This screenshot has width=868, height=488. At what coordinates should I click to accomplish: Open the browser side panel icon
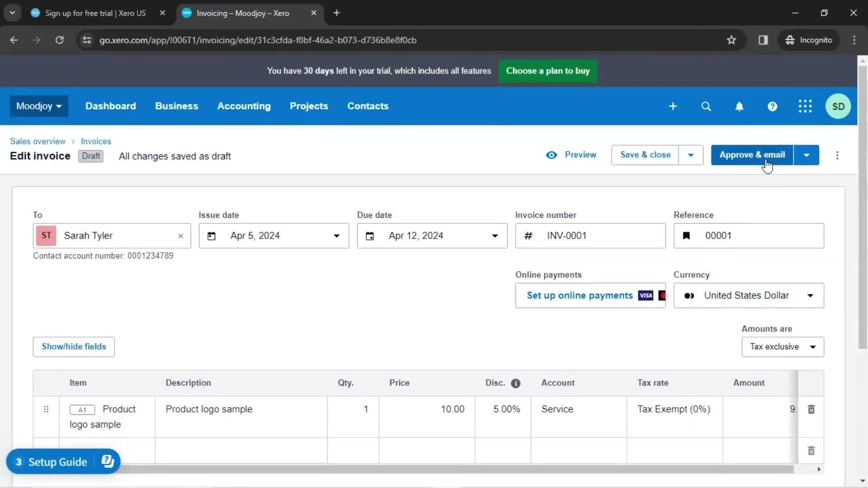click(x=763, y=40)
